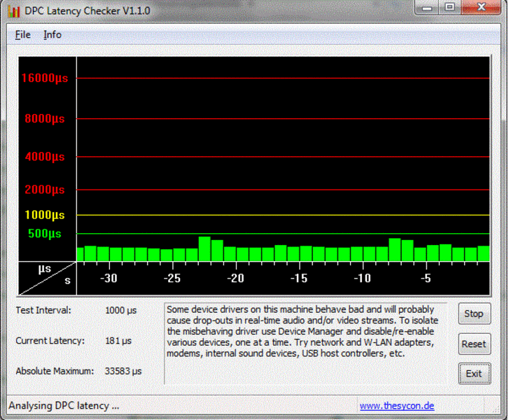
Task: Click the µs/s axis unit corner box
Action: click(48, 278)
